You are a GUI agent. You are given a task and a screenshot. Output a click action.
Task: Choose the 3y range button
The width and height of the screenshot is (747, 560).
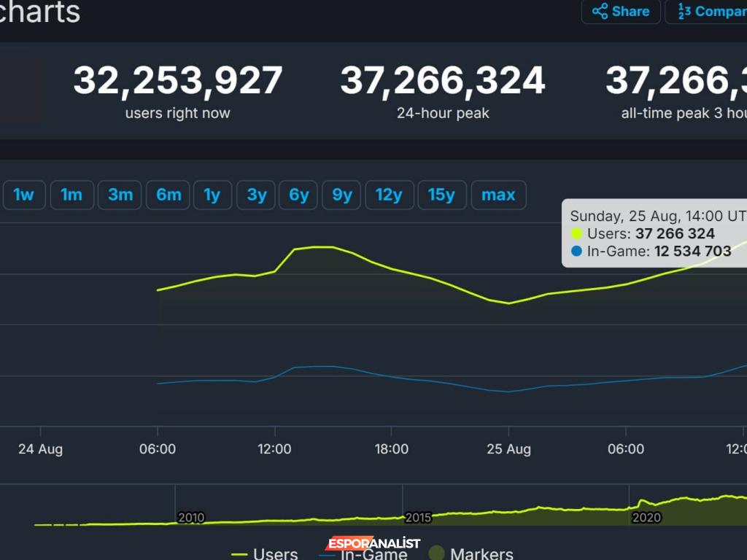256,195
